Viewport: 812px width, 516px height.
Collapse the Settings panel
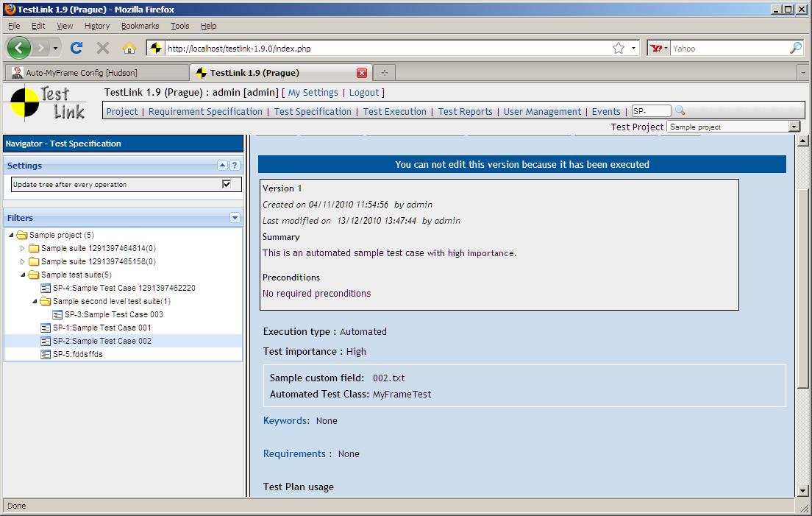222,166
